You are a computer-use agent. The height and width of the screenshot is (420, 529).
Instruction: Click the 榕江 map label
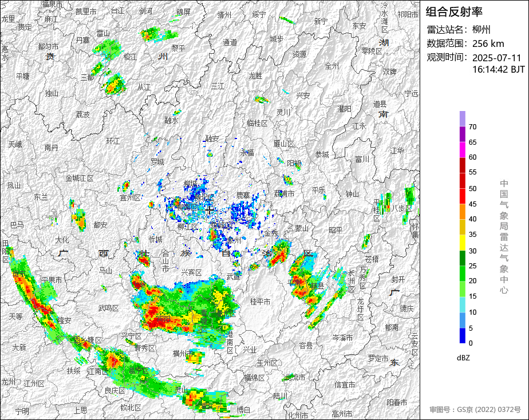[x=130, y=57]
